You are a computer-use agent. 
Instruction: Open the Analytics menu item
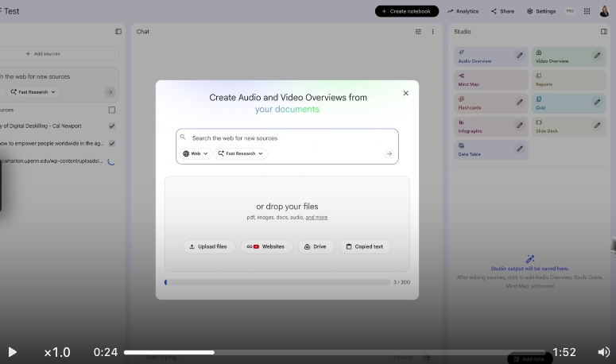coord(463,11)
